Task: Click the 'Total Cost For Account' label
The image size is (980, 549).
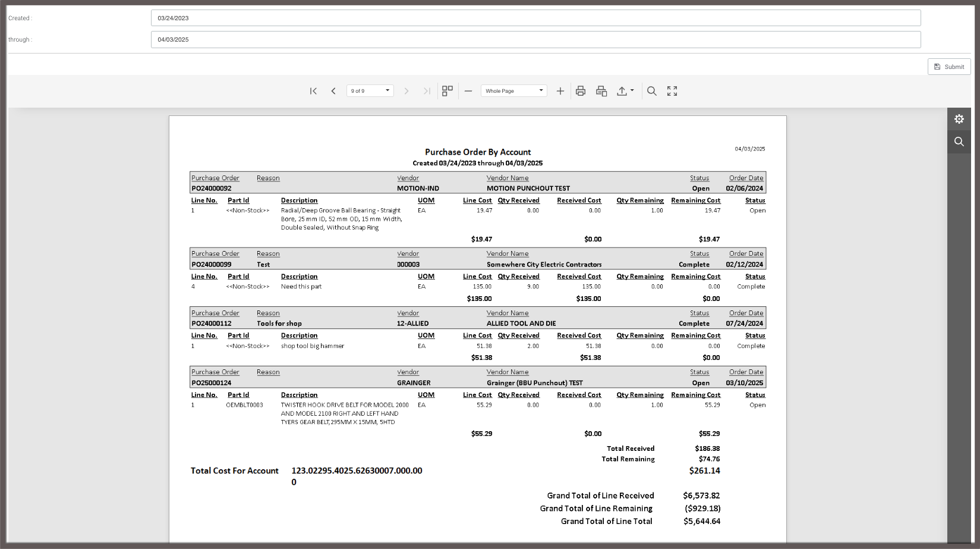Action: [x=235, y=471]
